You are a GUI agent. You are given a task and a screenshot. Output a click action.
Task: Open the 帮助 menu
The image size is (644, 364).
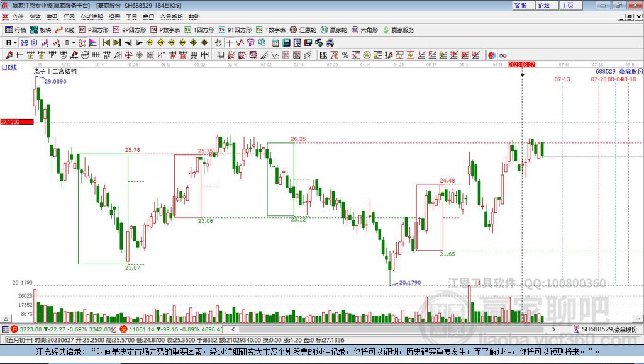point(194,17)
